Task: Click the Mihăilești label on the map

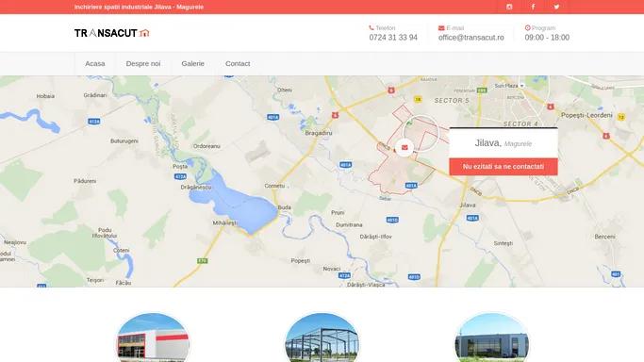Action: tap(224, 222)
